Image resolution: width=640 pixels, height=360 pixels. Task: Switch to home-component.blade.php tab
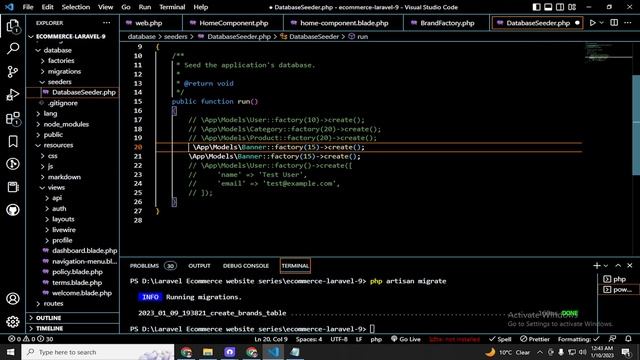click(x=344, y=23)
